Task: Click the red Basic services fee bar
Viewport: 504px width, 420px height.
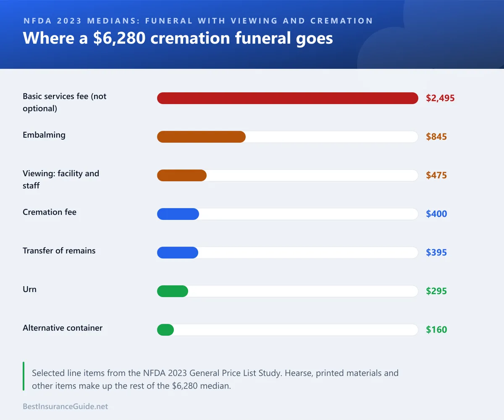Action: pyautogui.click(x=288, y=98)
